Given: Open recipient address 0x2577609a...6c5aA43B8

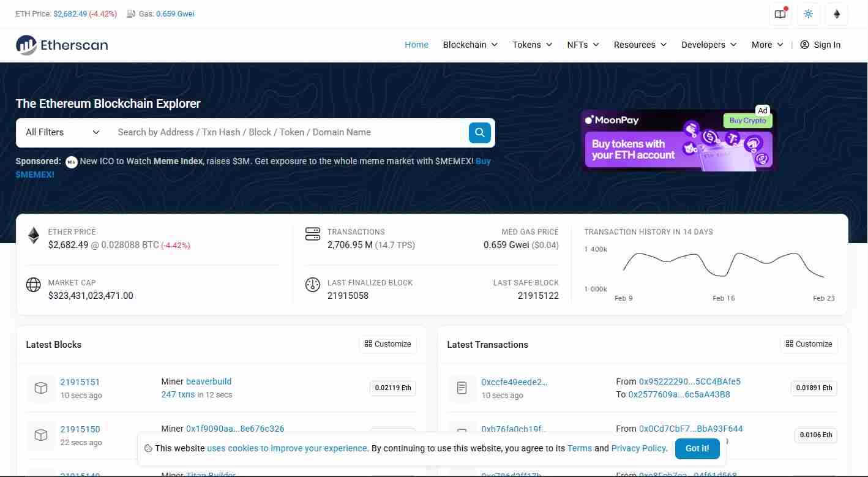Looking at the screenshot, I should (679, 394).
